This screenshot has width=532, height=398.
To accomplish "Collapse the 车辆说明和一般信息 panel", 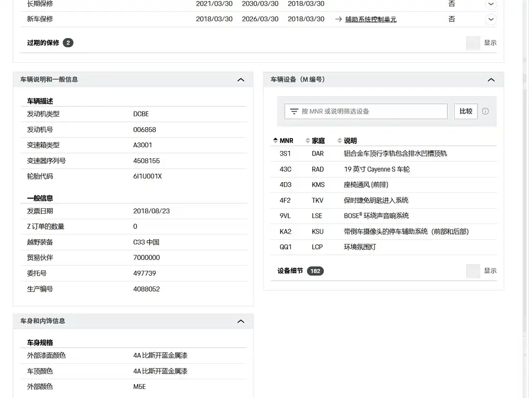I will pyautogui.click(x=241, y=79).
